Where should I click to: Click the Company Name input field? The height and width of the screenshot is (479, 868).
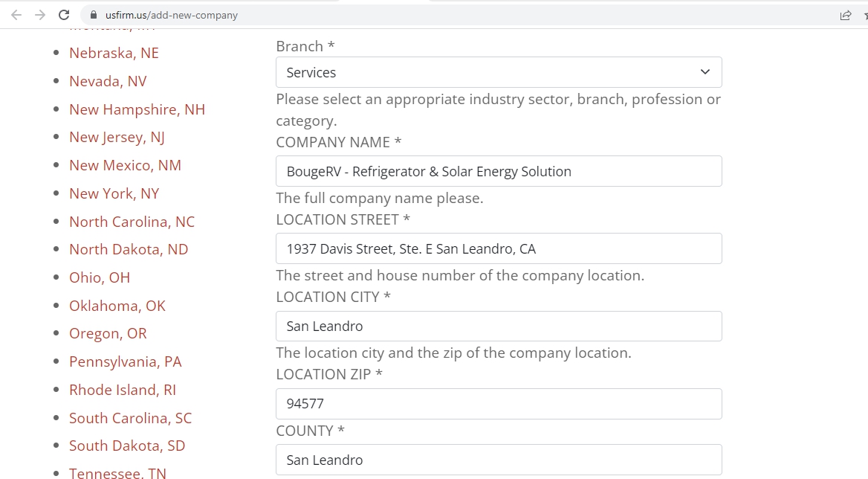point(498,171)
